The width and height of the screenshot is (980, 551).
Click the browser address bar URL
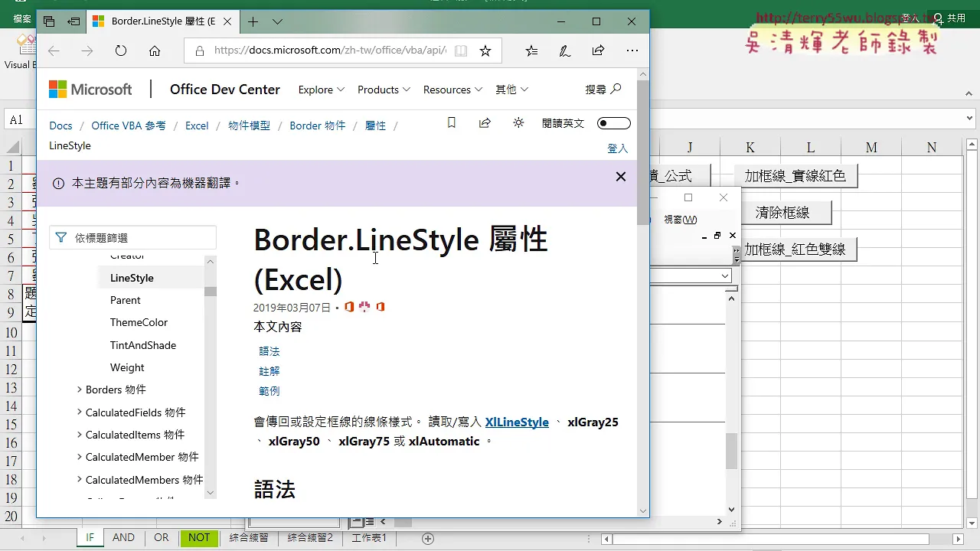[x=330, y=51]
